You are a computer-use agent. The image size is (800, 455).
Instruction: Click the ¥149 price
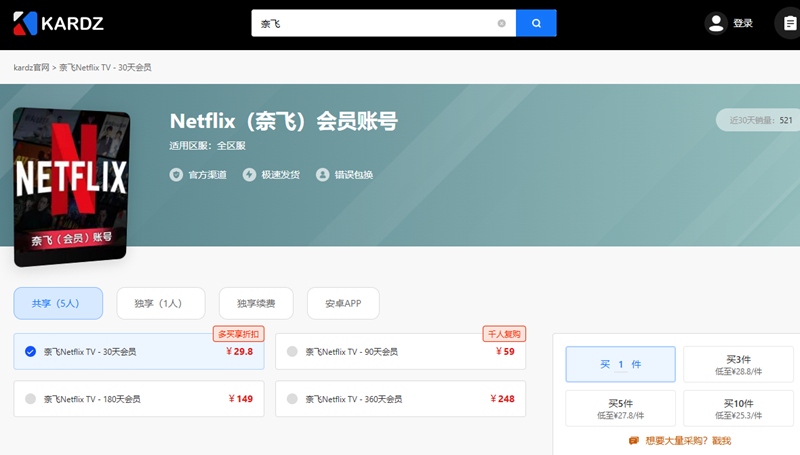[x=240, y=399]
